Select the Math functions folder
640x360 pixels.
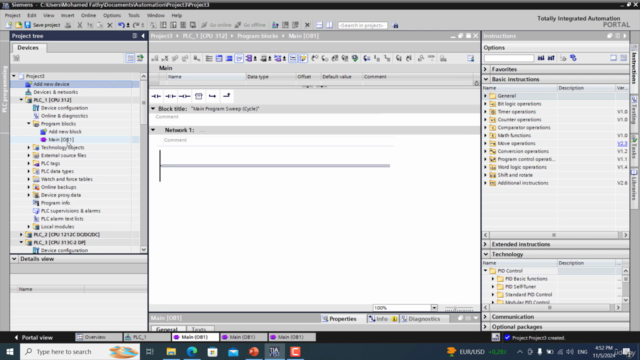514,136
